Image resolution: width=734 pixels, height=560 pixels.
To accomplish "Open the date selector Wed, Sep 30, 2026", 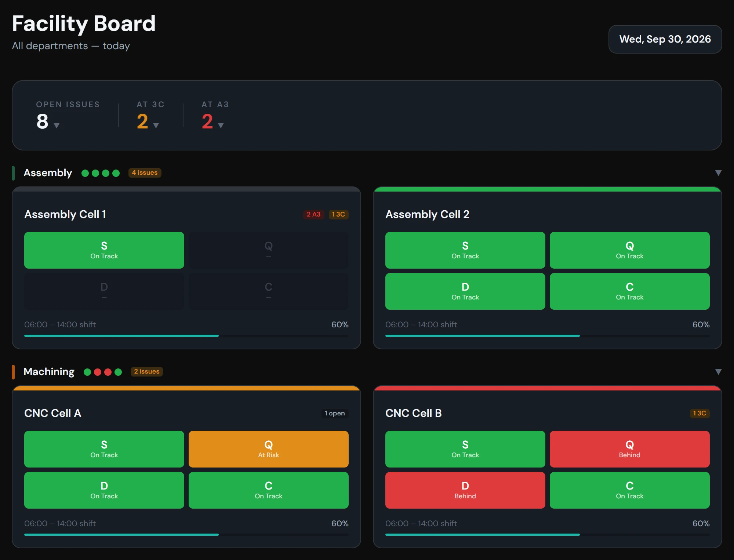I will pos(665,39).
